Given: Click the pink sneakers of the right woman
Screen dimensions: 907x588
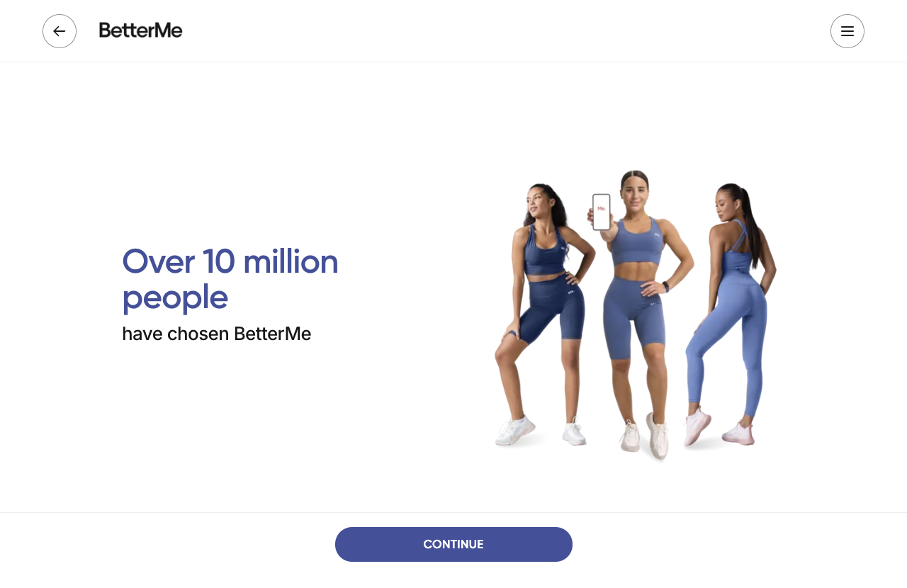Looking at the screenshot, I should 718,429.
